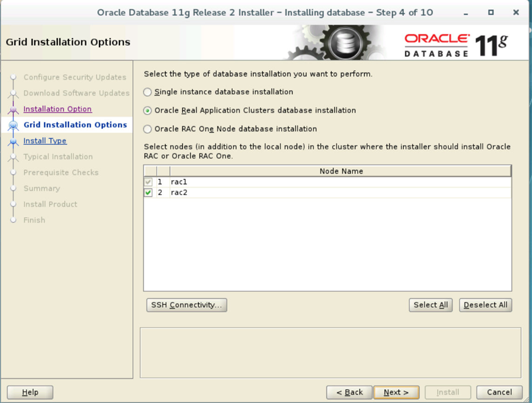Image resolution: width=532 pixels, height=403 pixels.
Task: Click row number 1 in node table
Action: [x=160, y=182]
